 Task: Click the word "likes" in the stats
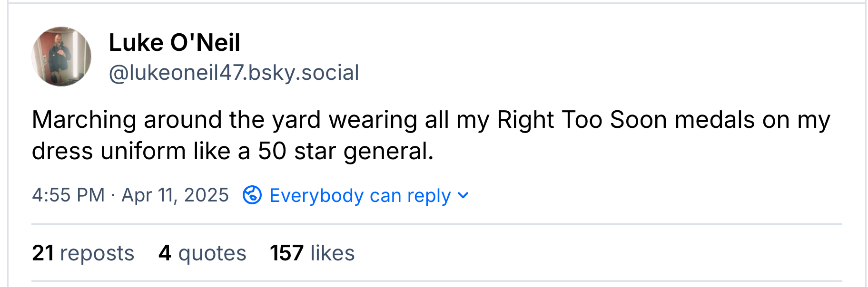[x=333, y=253]
